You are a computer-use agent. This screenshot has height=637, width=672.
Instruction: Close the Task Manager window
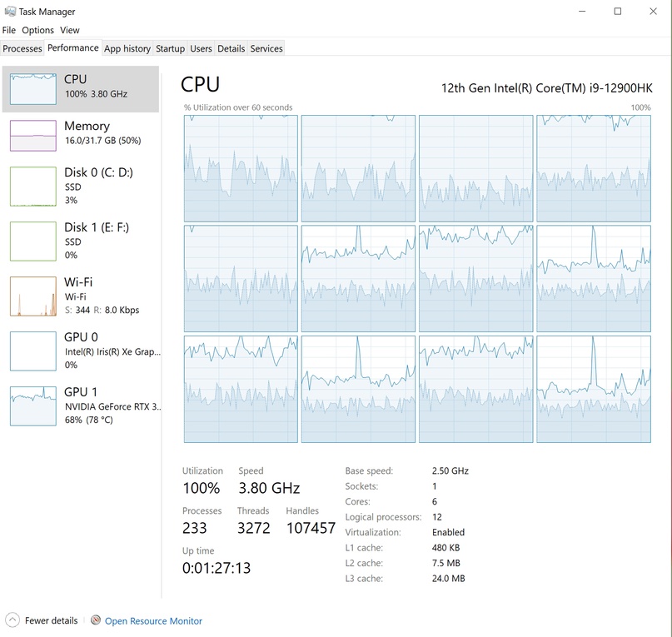click(x=653, y=11)
